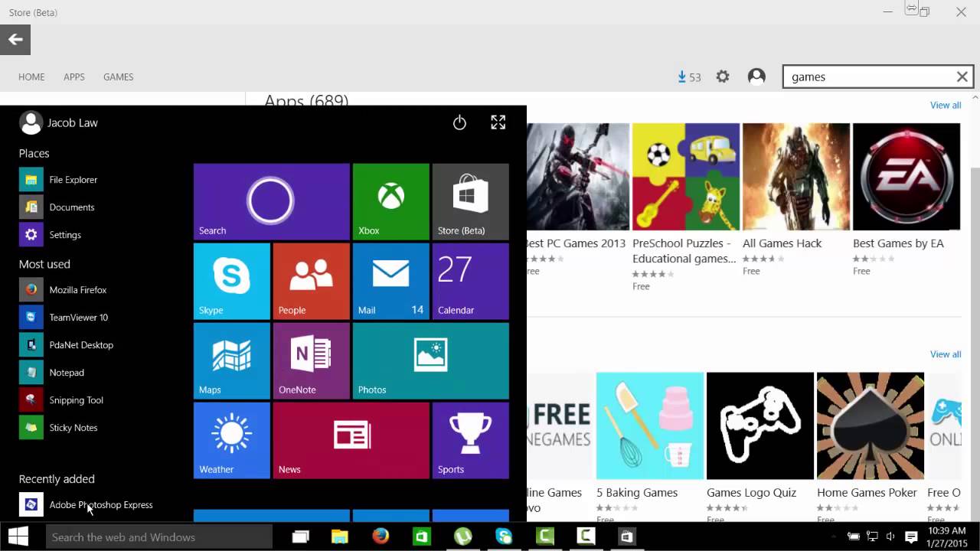Open the News tile
This screenshot has height=551, width=980.
click(x=351, y=440)
